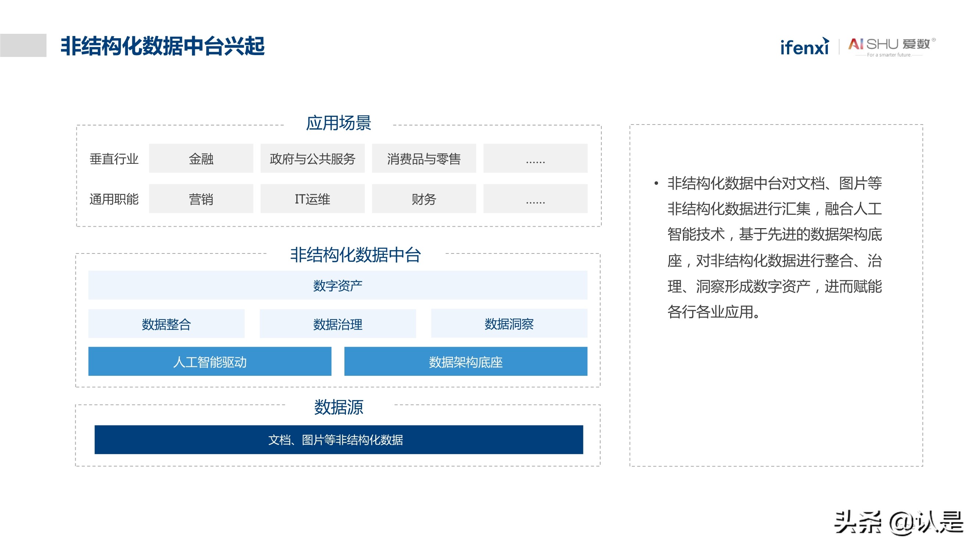Select the 财务 box
This screenshot has height=551, width=980.
click(x=424, y=199)
